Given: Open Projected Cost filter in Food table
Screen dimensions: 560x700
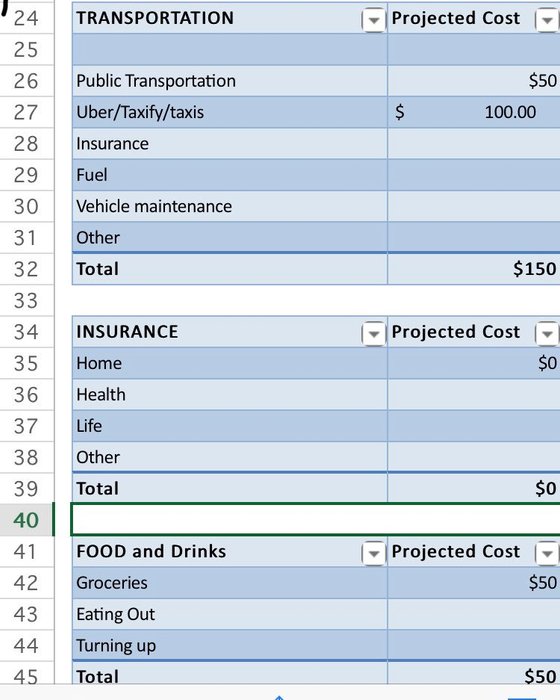Looking at the screenshot, I should click(547, 554).
